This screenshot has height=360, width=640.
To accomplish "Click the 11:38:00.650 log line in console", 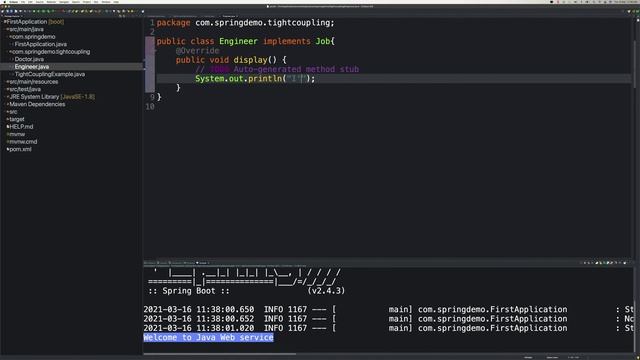I will 388,309.
